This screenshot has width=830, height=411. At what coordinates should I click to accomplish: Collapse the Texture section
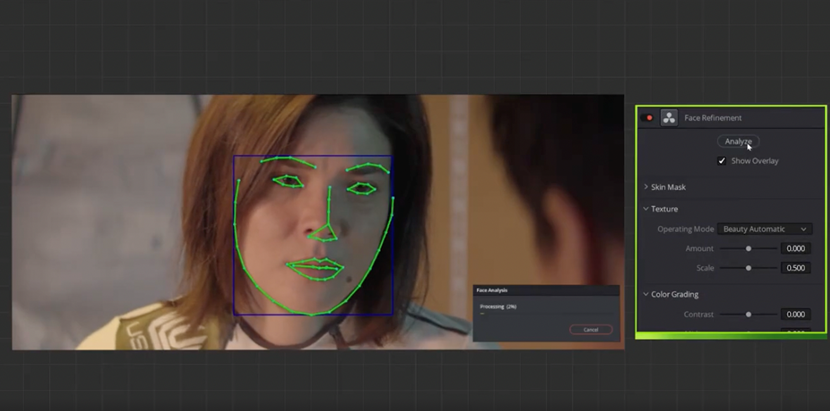(x=646, y=209)
